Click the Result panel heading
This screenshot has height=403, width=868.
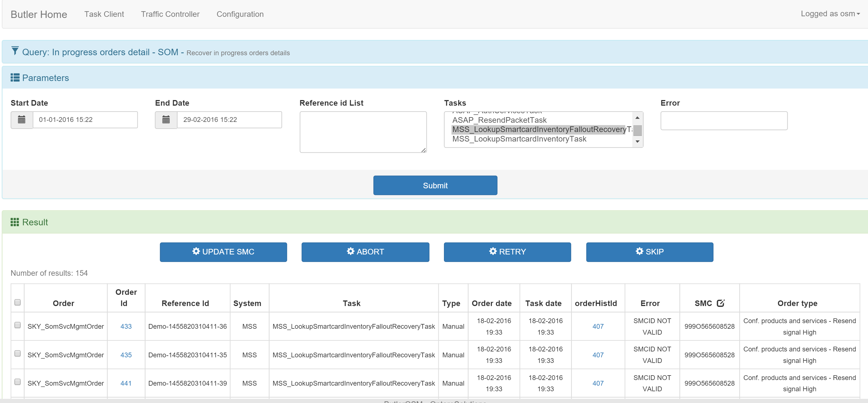[x=35, y=222]
